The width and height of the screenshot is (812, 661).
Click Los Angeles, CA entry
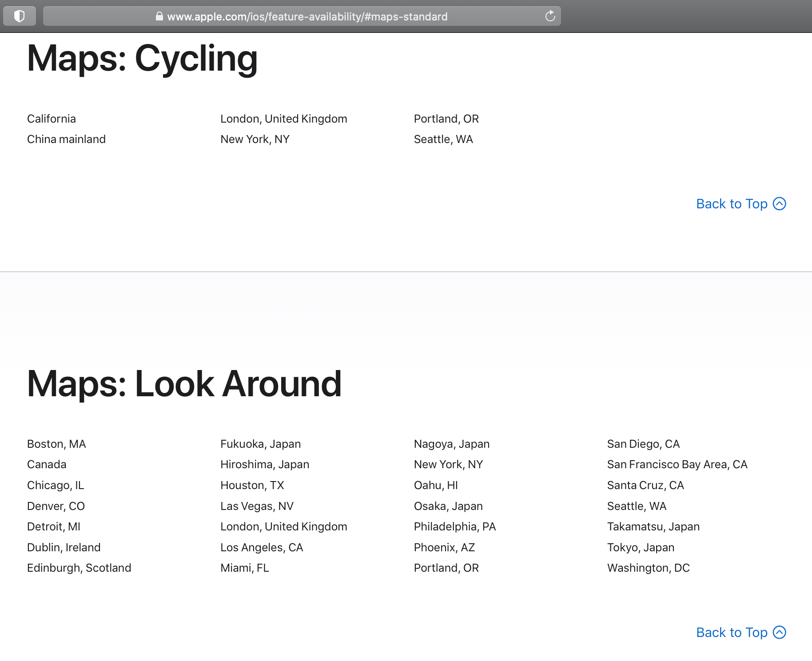tap(262, 548)
